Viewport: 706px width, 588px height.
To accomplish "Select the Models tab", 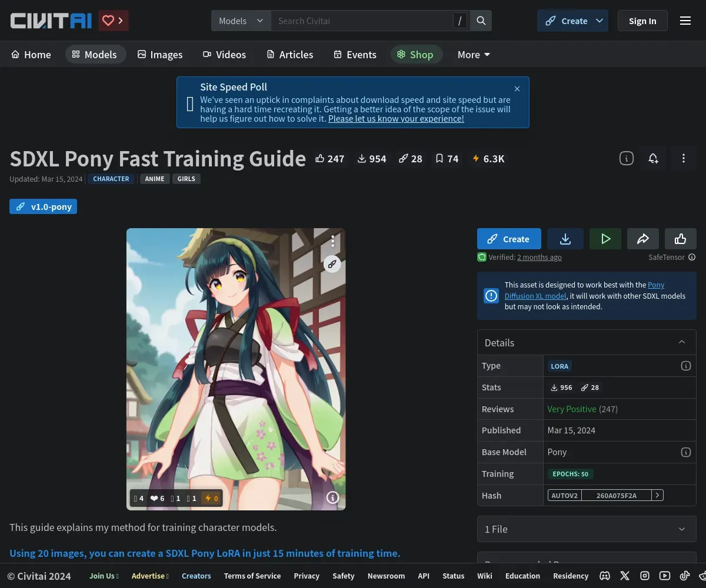I will click(95, 54).
